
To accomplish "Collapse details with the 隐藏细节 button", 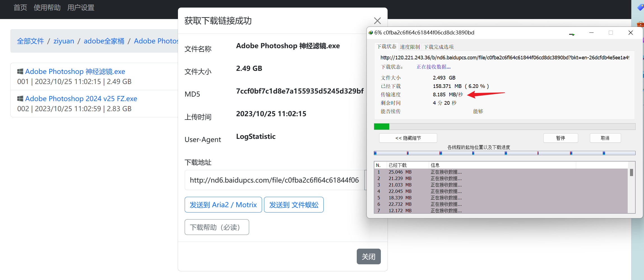I will tap(408, 138).
